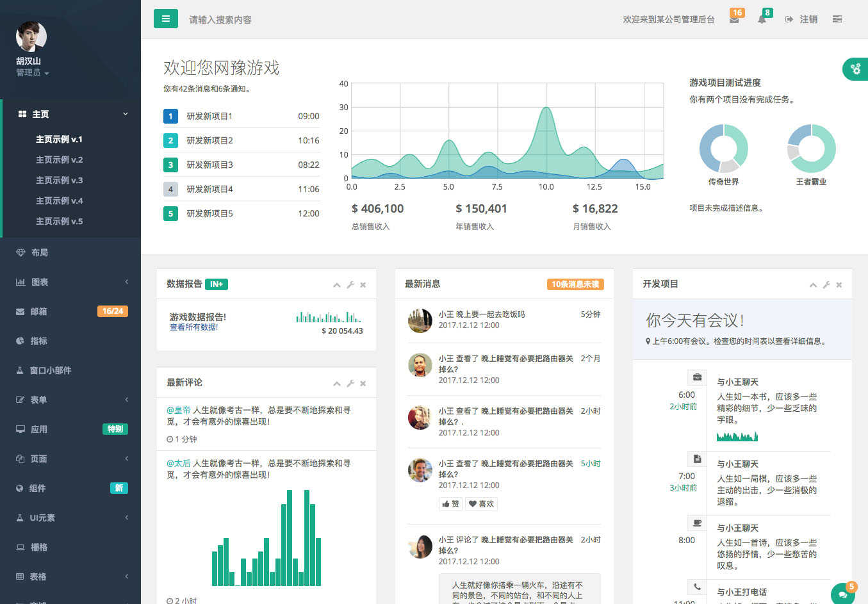
Task: Expand the 表格 sidebar menu
Action: pyautogui.click(x=70, y=576)
